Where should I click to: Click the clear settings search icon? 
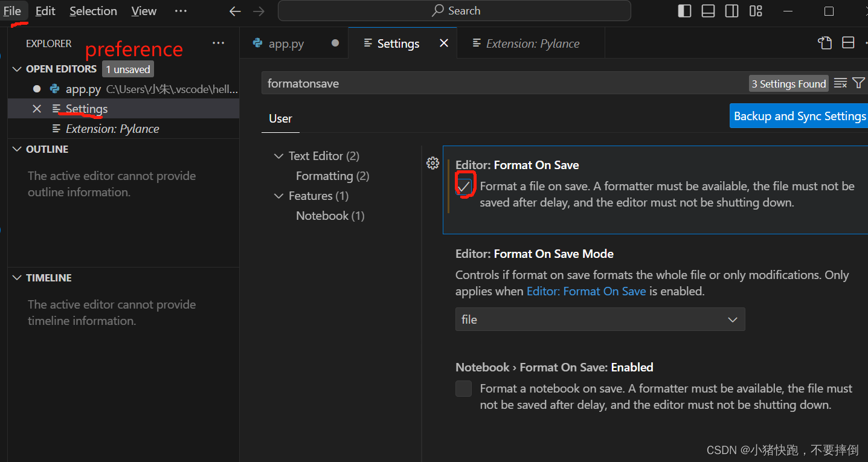click(840, 83)
